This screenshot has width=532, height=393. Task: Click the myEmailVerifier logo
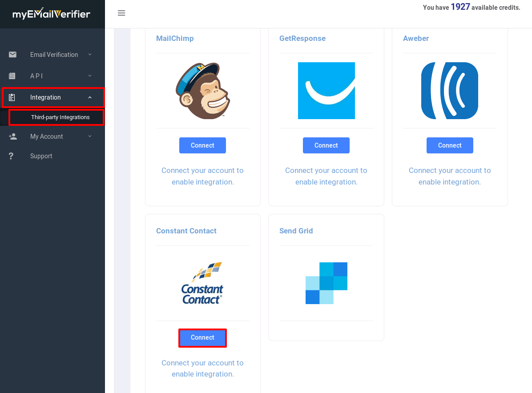[x=51, y=14]
